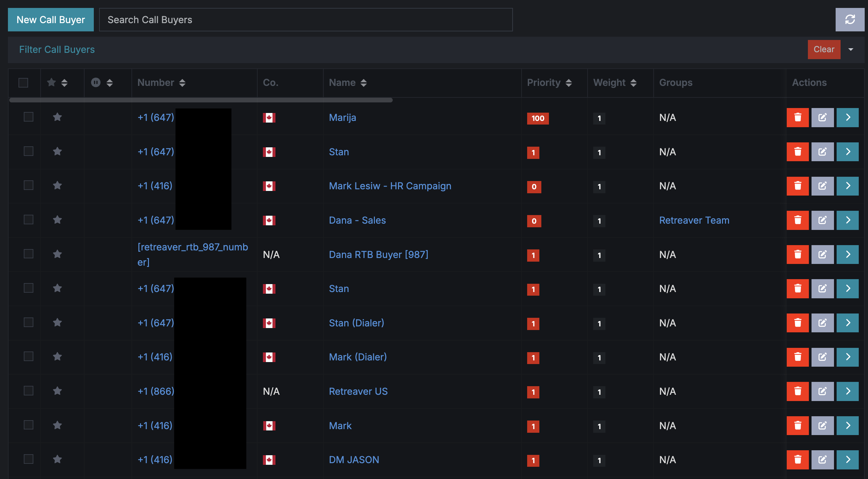
Task: Click the New Call Buyer button
Action: pyautogui.click(x=51, y=19)
